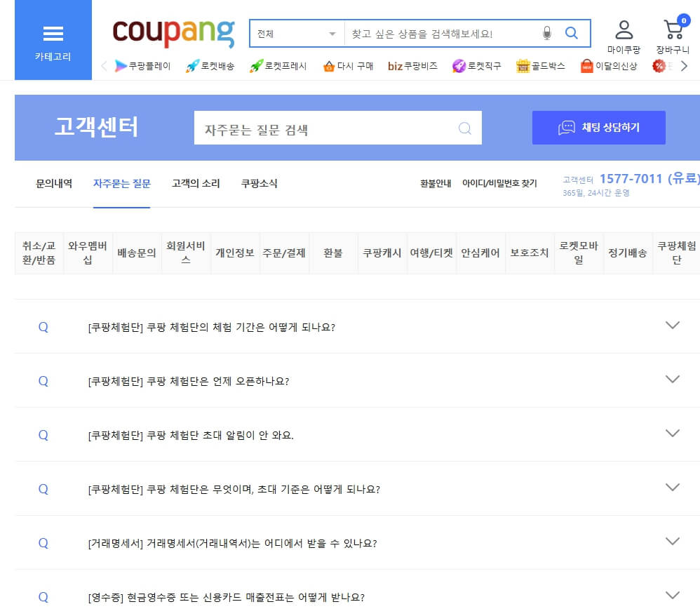Expand 체험 기간은 어떻게 되나요 question

[357, 326]
